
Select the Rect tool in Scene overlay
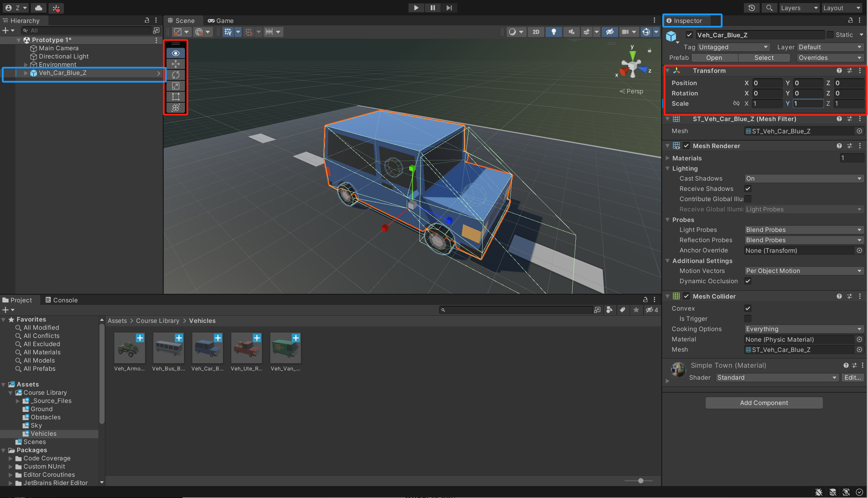pos(175,97)
